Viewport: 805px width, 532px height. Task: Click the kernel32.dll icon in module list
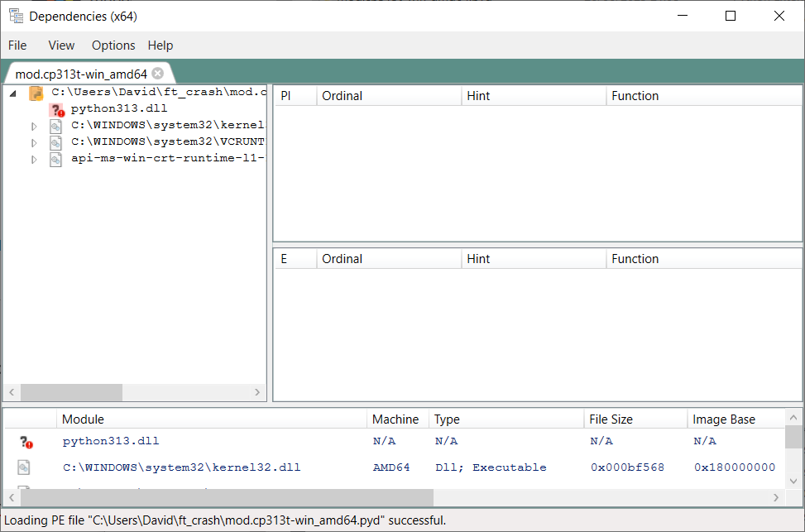[x=24, y=468]
